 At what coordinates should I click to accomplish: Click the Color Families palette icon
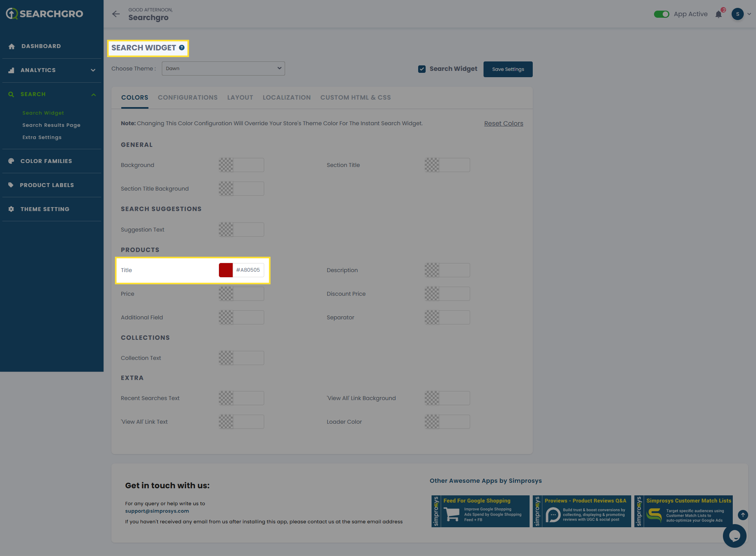tap(11, 161)
